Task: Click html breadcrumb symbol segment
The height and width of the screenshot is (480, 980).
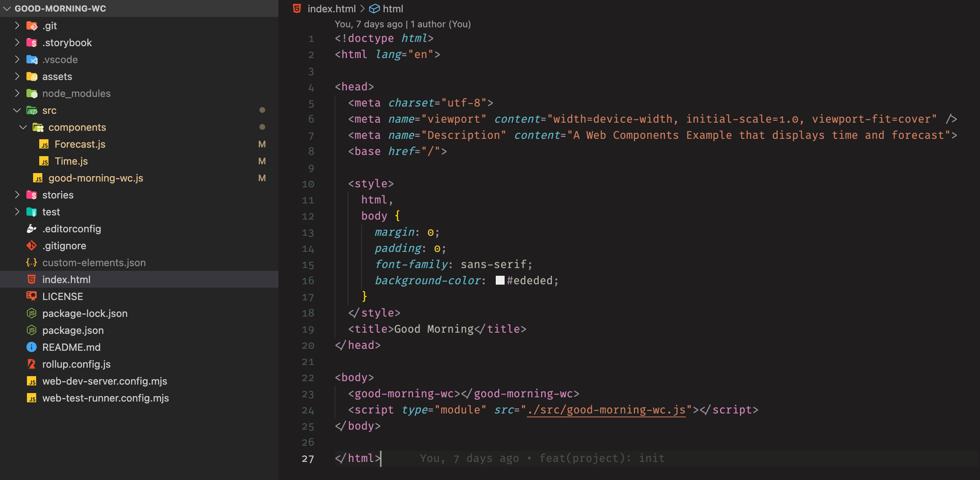Action: (393, 8)
